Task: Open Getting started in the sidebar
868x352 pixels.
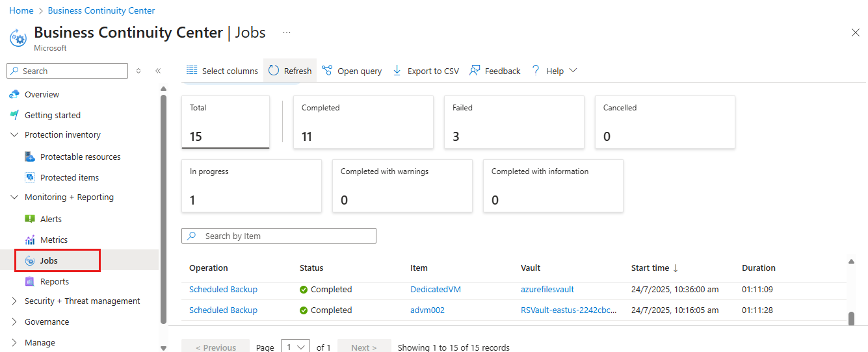Action: tap(53, 116)
